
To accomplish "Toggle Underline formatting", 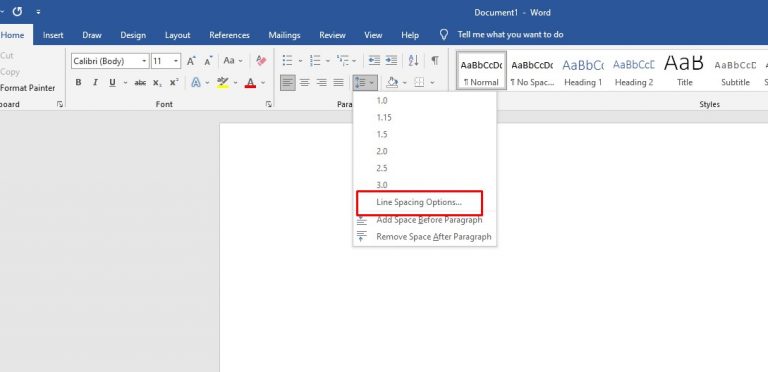I will pyautogui.click(x=112, y=83).
